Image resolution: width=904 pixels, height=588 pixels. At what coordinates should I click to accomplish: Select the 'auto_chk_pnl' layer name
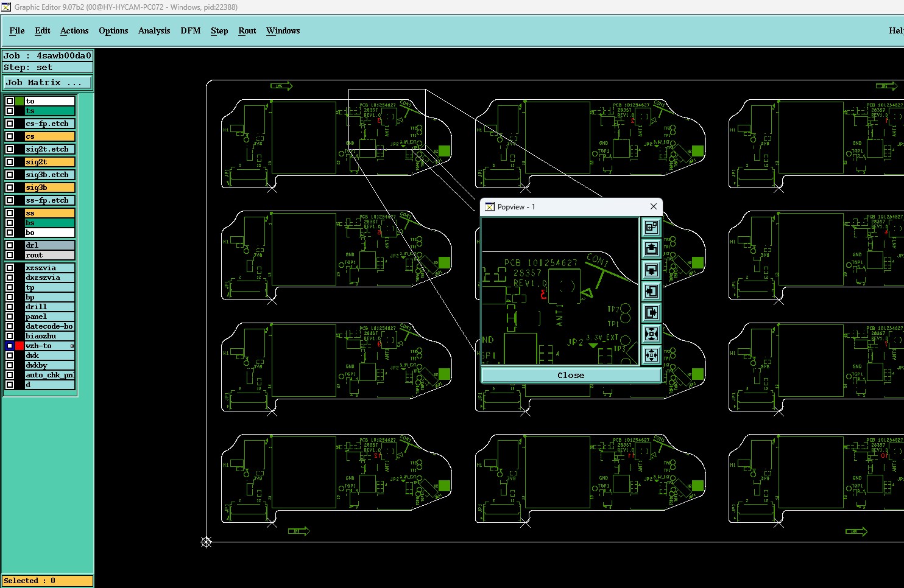pyautogui.click(x=50, y=375)
